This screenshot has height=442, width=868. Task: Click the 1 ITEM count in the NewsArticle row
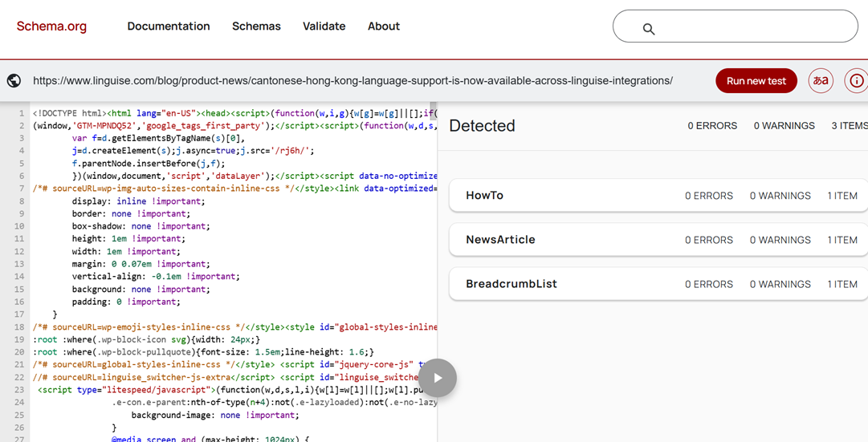tap(842, 240)
